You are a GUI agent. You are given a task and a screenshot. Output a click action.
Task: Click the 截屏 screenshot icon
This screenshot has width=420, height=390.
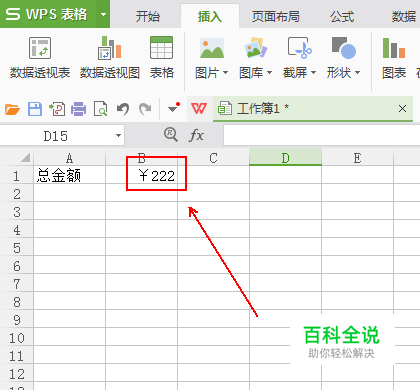300,48
